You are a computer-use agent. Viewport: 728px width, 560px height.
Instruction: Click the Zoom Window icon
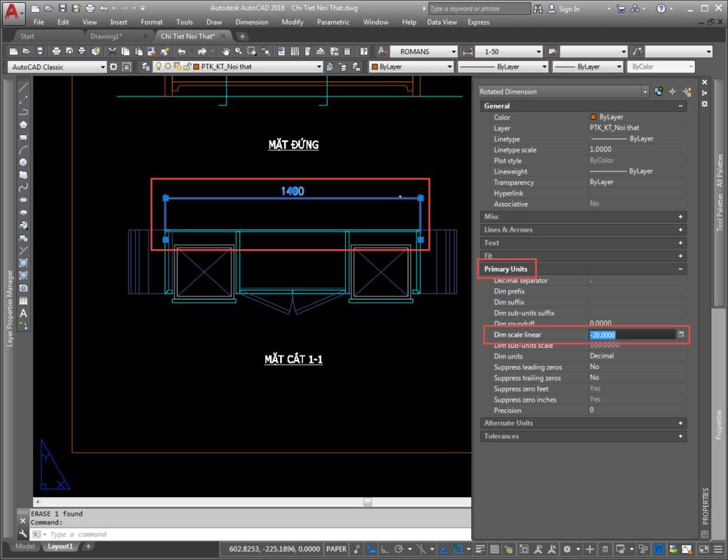tap(251, 52)
